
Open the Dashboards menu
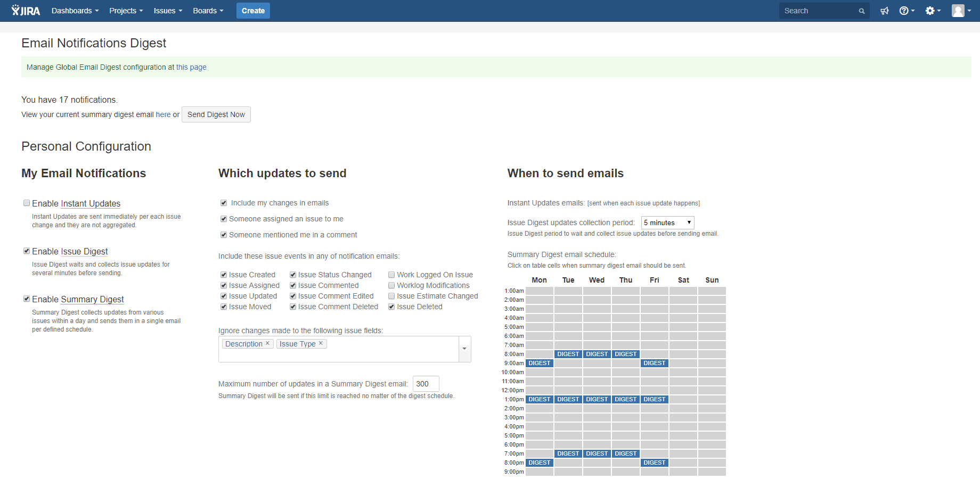pyautogui.click(x=74, y=10)
